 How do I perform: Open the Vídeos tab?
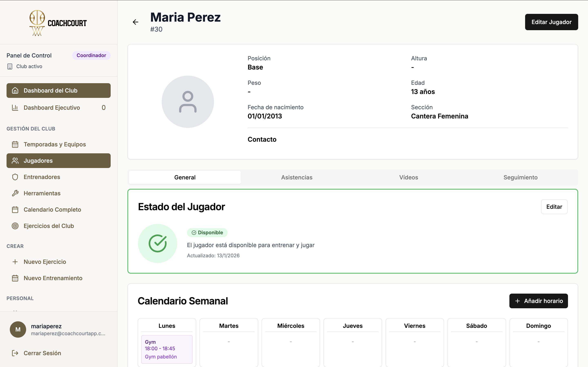pos(409,177)
